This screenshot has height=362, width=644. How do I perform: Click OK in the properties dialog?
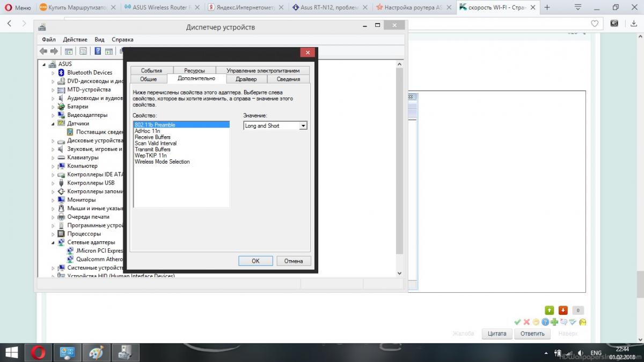pyautogui.click(x=255, y=261)
